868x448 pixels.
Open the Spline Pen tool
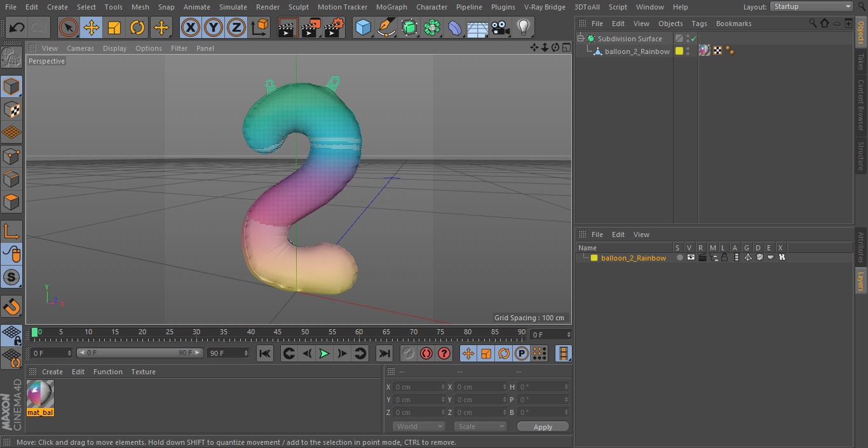(x=386, y=27)
